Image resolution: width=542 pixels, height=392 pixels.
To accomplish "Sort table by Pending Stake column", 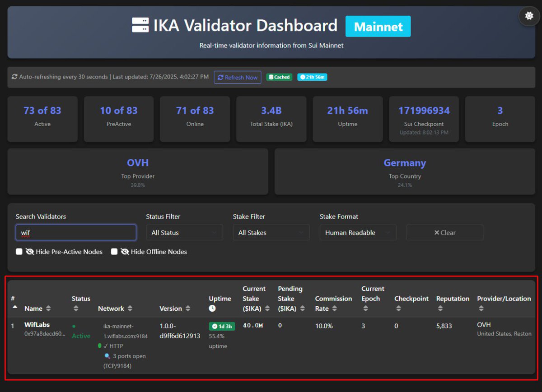I will (x=303, y=309).
